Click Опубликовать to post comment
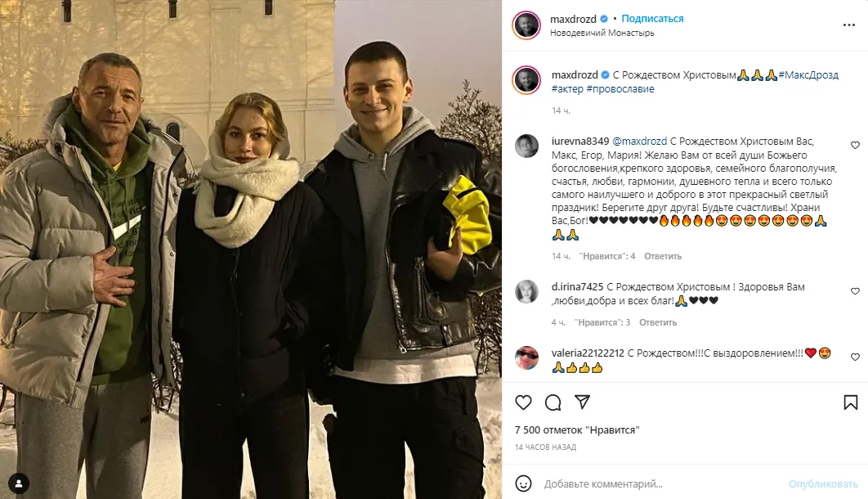Screen dimensions: 868x499 [x=823, y=484]
